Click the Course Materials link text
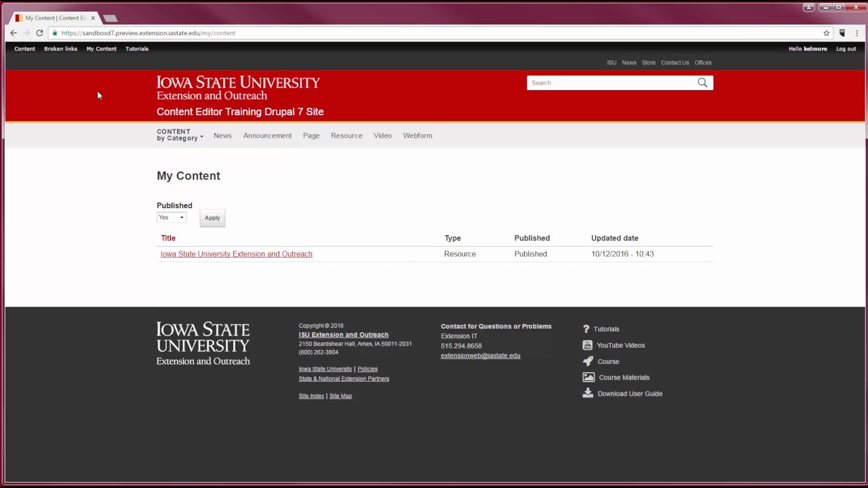868x488 pixels. pos(624,378)
